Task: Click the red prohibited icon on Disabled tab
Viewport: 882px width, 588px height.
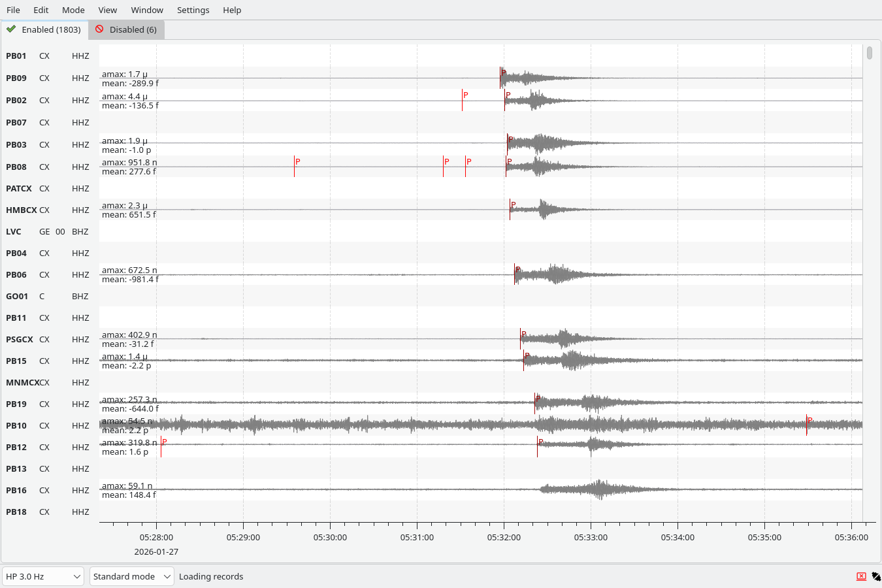Action: (x=99, y=29)
